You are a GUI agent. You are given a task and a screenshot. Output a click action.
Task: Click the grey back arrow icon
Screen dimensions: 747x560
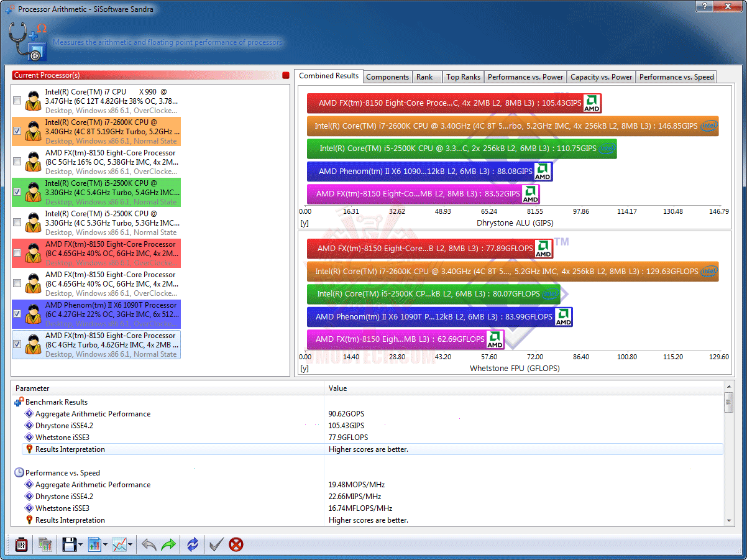(149, 545)
